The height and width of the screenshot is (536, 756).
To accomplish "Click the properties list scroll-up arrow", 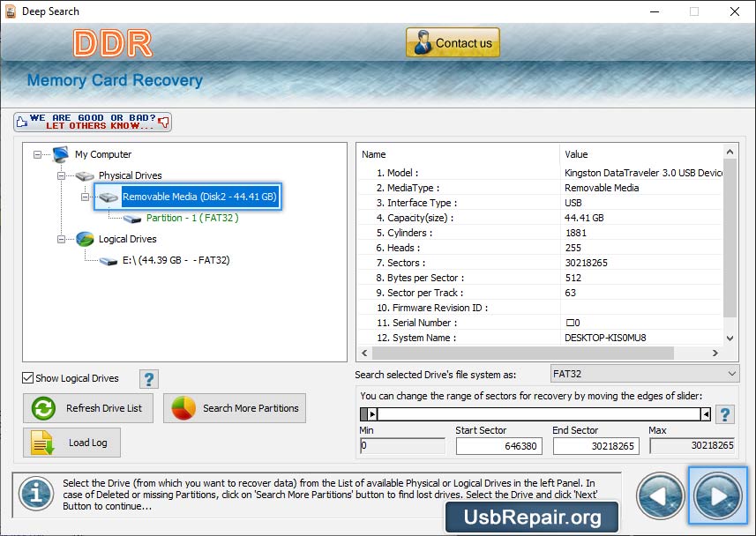I will click(730, 153).
